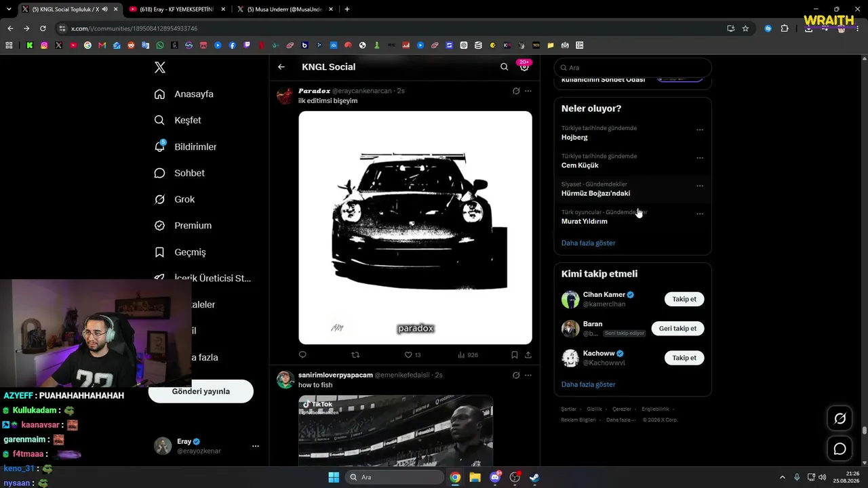Screen dimensions: 868x488
Task: Like the Paradox post with 13 likes
Action: tap(412, 354)
